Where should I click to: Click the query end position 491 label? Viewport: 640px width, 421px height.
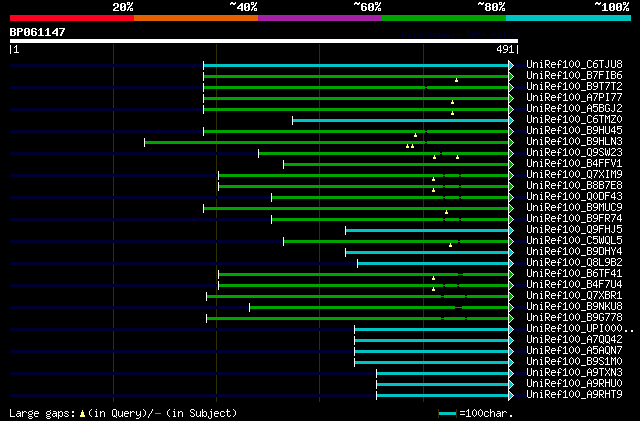505,49
